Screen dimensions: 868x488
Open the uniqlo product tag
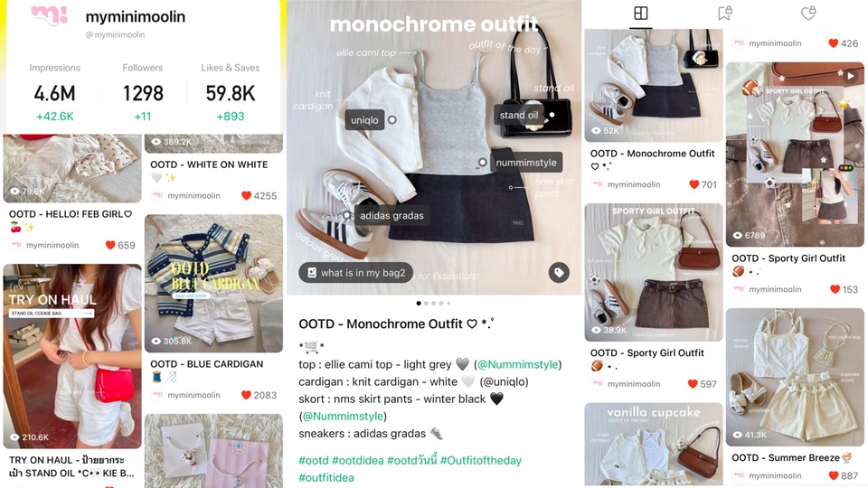[364, 120]
